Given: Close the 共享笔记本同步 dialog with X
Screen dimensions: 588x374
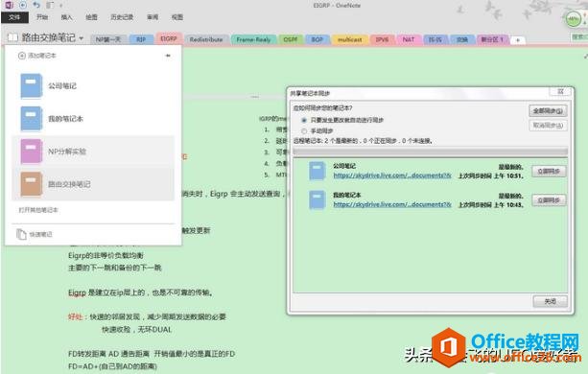Looking at the screenshot, I should 560,91.
